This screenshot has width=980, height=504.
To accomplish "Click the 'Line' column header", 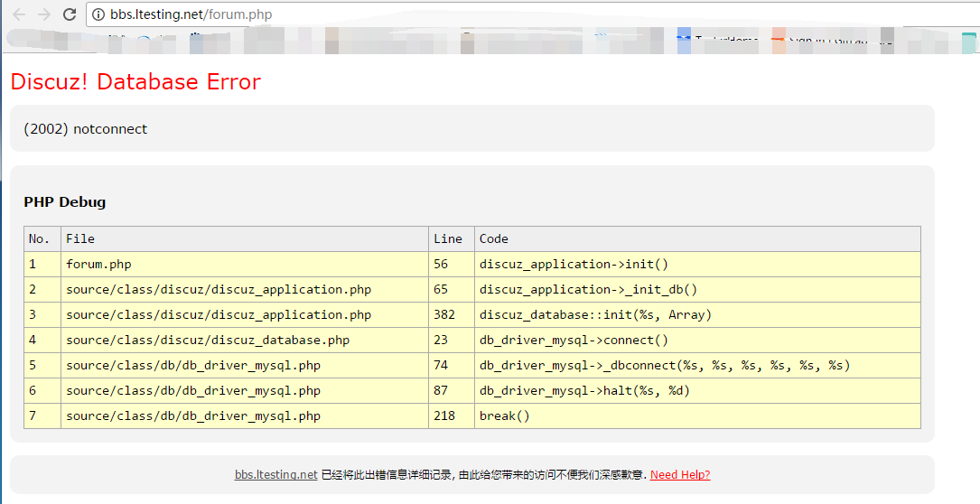I will (x=452, y=238).
